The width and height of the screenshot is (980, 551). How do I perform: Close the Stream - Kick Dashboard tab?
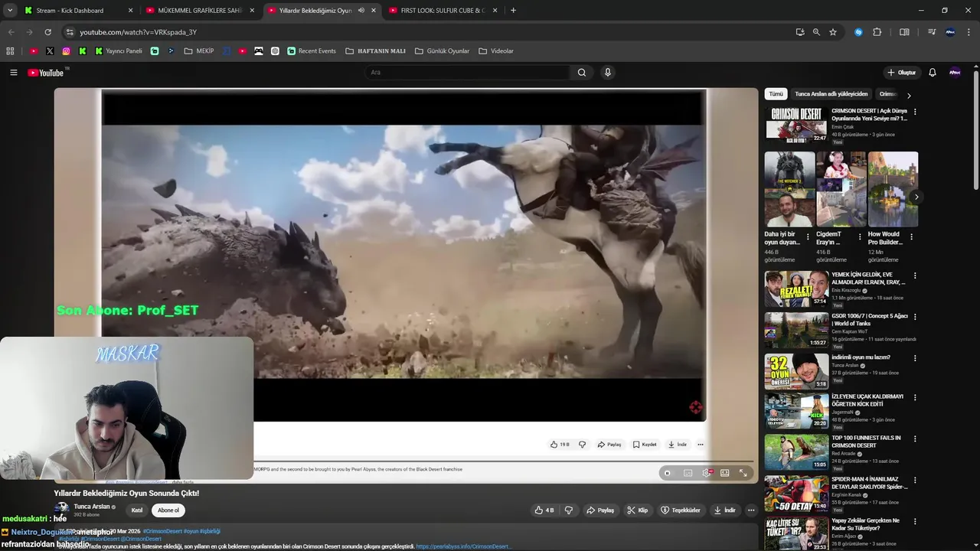coord(130,10)
